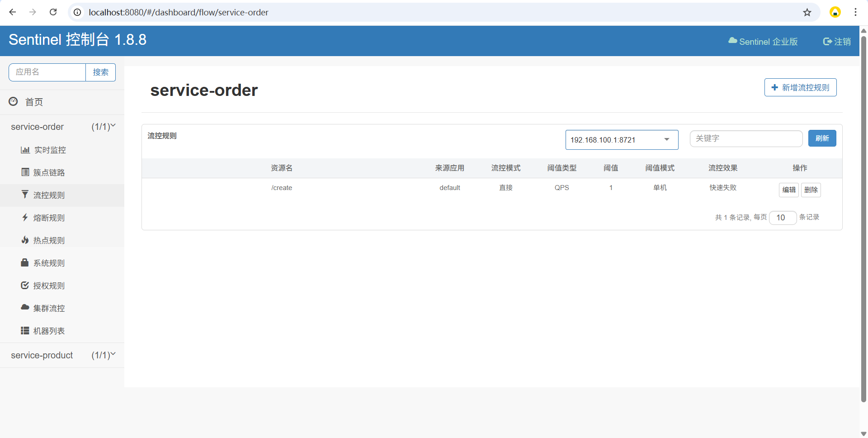This screenshot has height=438, width=868.
Task: Open 系统规则 menu item
Action: click(x=62, y=263)
